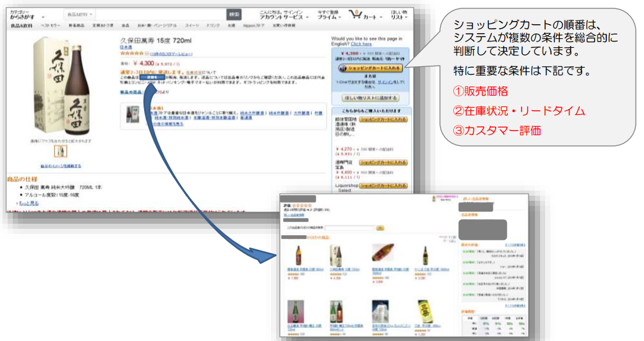
Task: Click the large 久保田 bottle product image
Action: pyautogui.click(x=62, y=86)
